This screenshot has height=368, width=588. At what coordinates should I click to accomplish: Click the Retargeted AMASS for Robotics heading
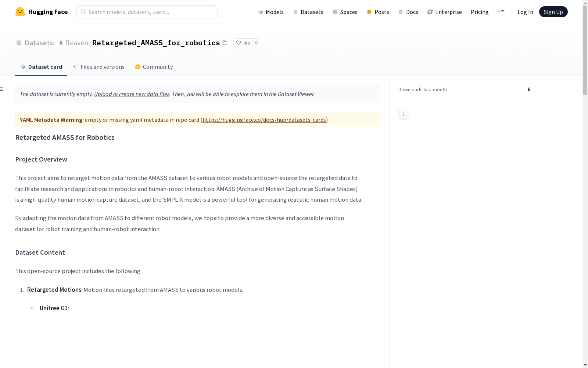pos(65,137)
